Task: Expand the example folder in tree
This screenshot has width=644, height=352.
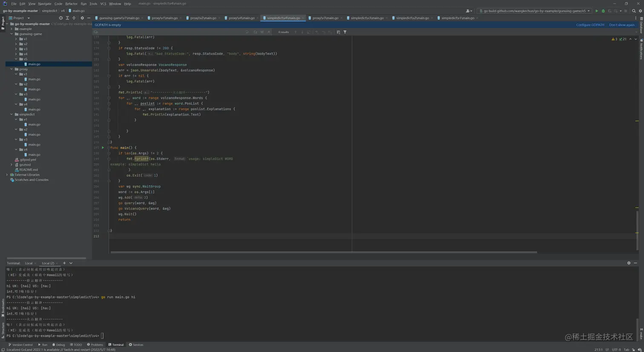Action: coord(11,29)
